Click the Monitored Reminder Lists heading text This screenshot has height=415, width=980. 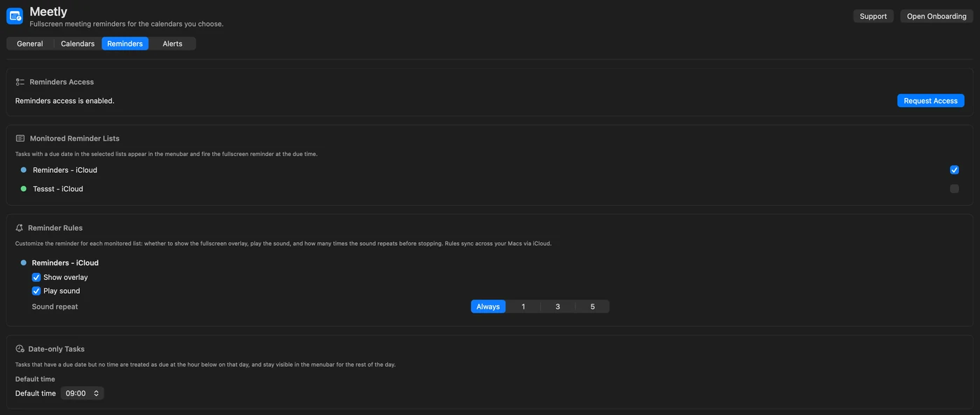(x=75, y=139)
